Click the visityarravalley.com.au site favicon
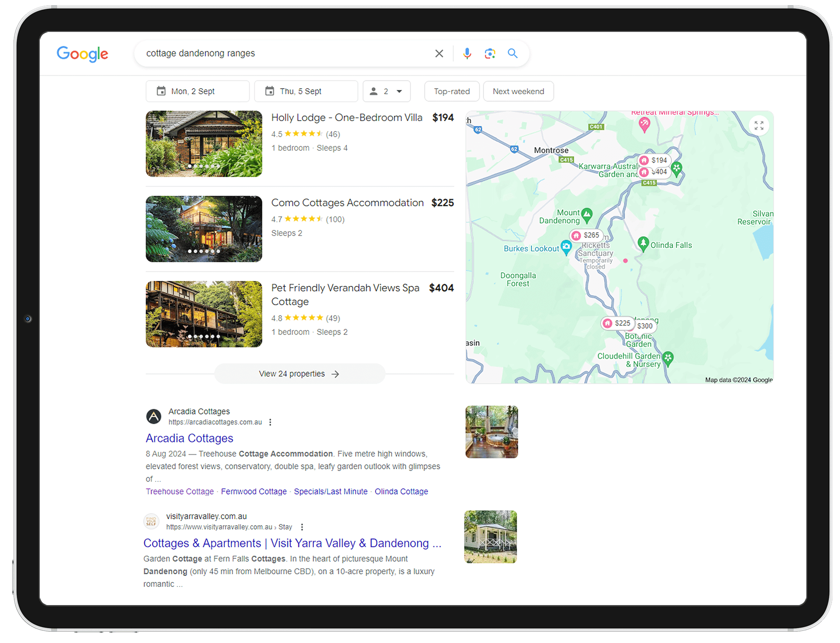Image resolution: width=840 pixels, height=643 pixels. point(151,521)
